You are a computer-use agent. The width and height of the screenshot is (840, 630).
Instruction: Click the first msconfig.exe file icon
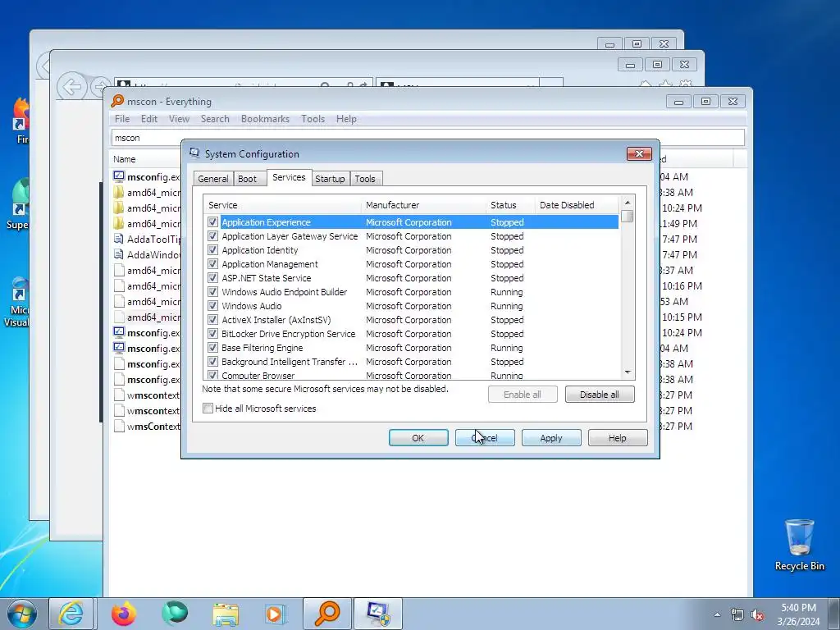[119, 176]
